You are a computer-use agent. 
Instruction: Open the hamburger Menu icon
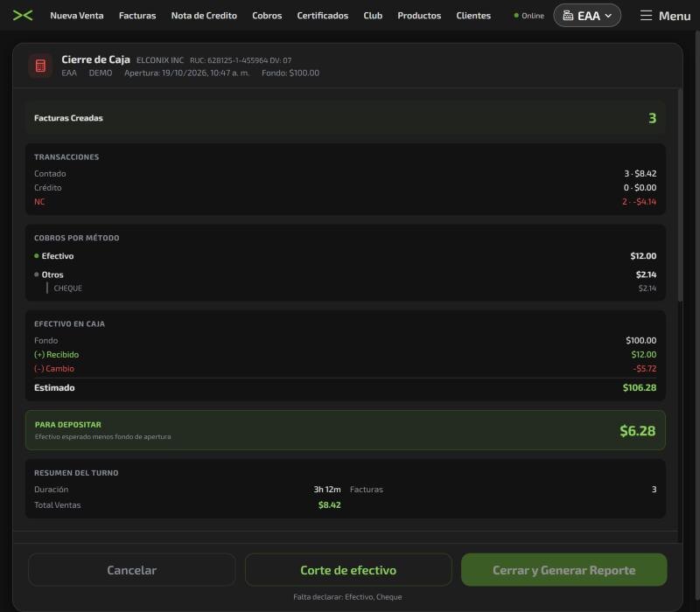click(646, 16)
